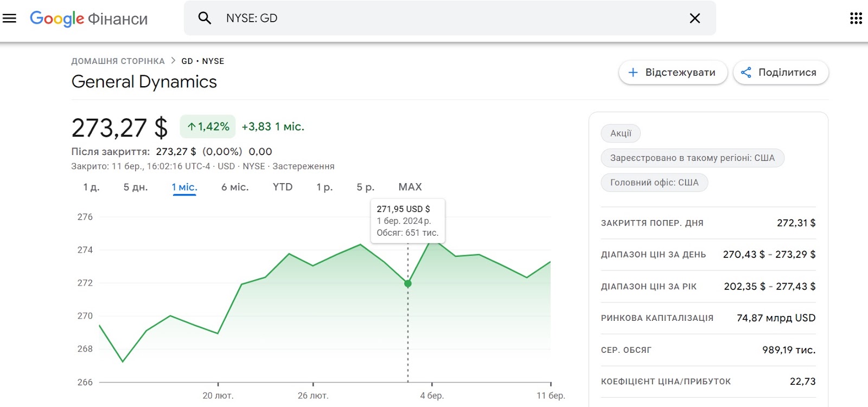Image resolution: width=868 pixels, height=407 pixels.
Task: Click the 273,27 $ current price
Action: [x=119, y=128]
